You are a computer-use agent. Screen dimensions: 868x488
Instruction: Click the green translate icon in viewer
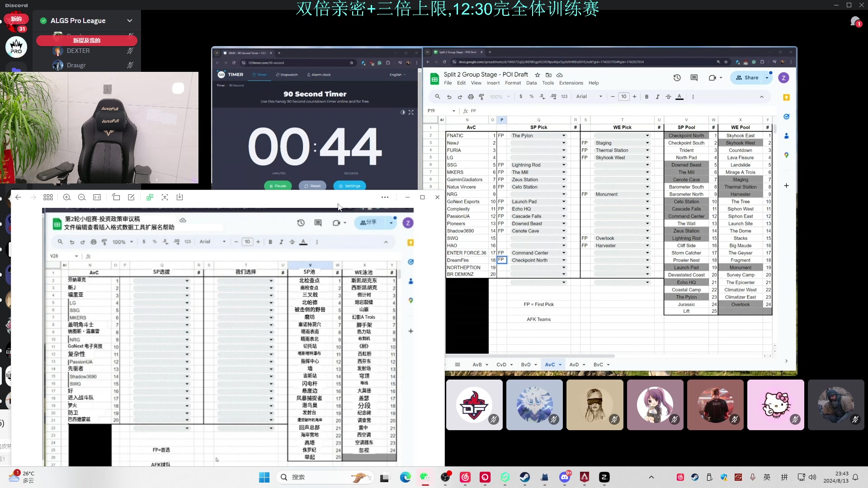click(x=150, y=197)
